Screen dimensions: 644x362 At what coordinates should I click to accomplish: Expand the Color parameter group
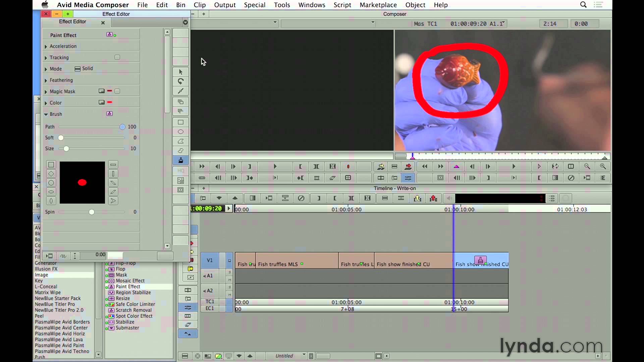click(x=46, y=103)
